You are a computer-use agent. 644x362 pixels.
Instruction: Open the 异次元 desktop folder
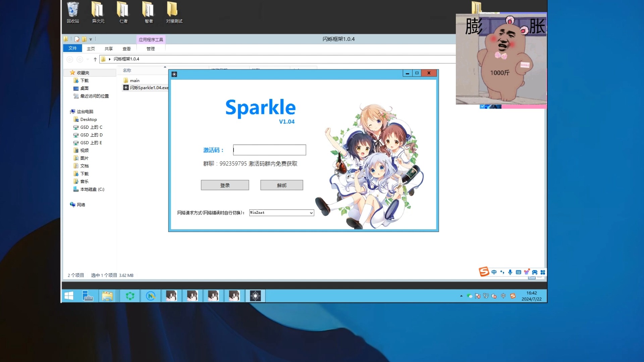pyautogui.click(x=98, y=13)
